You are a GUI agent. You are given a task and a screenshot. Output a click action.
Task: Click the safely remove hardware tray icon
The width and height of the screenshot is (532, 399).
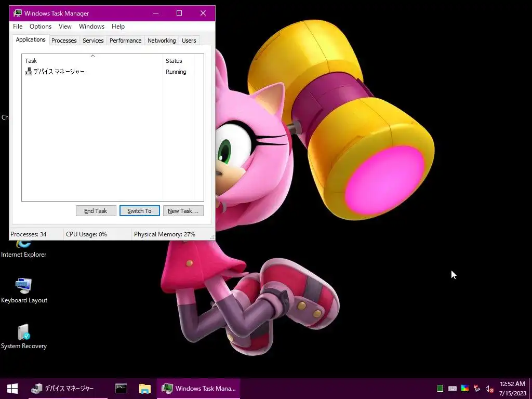[x=477, y=389]
